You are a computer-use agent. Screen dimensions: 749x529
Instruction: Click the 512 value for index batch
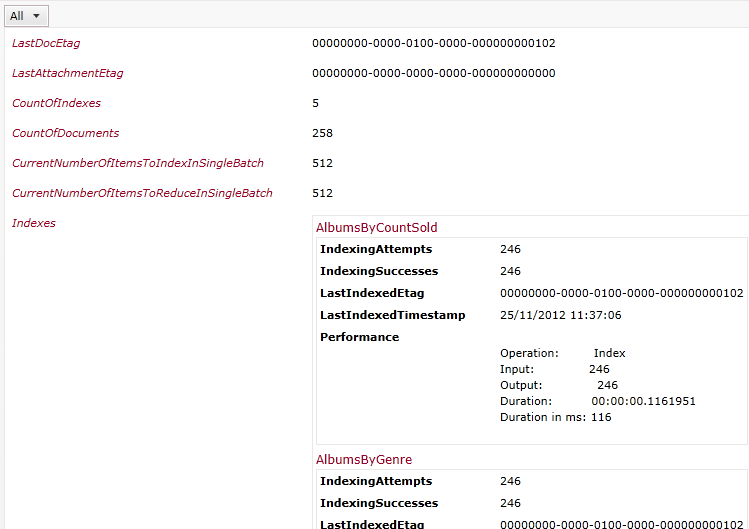(322, 163)
